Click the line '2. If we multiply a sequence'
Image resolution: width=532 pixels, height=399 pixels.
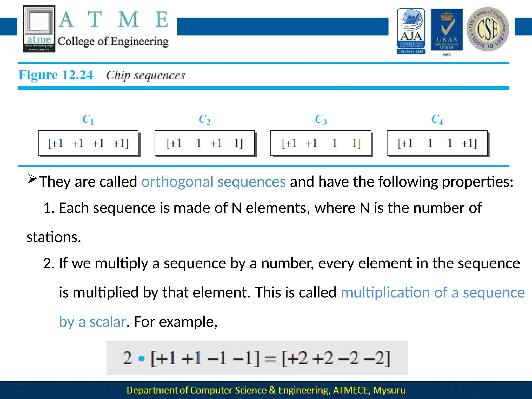point(282,263)
